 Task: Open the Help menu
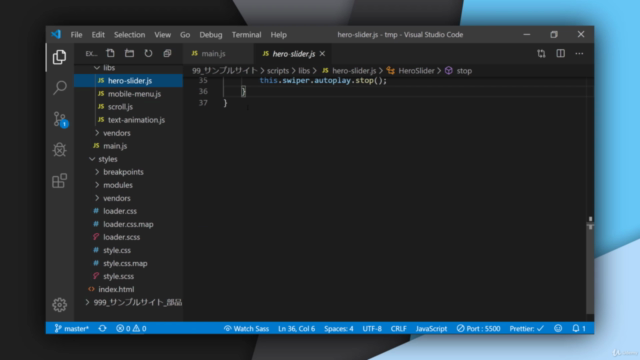(278, 35)
